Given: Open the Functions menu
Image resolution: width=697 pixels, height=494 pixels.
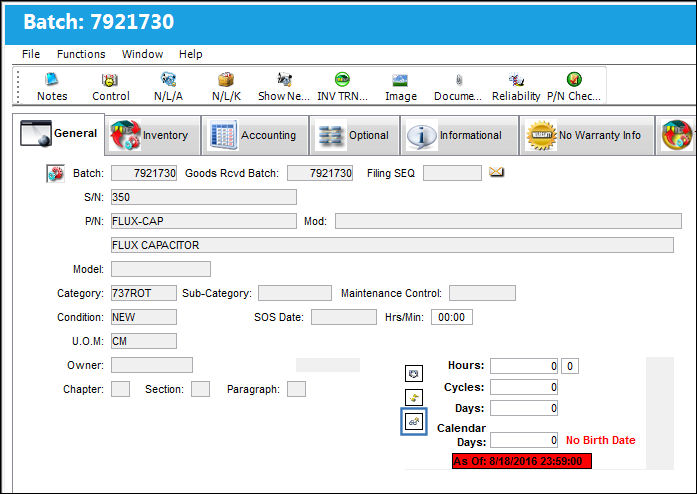Looking at the screenshot, I should [81, 54].
